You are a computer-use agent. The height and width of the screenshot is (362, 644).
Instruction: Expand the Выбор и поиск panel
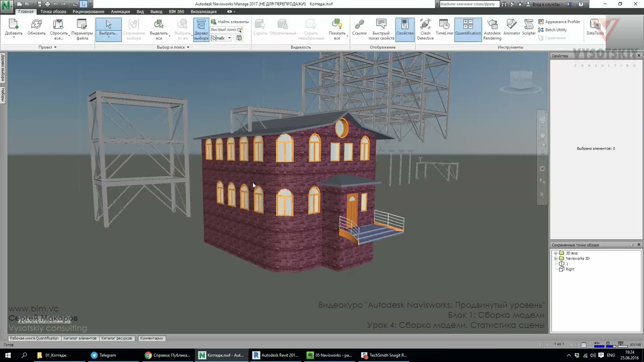[x=173, y=47]
